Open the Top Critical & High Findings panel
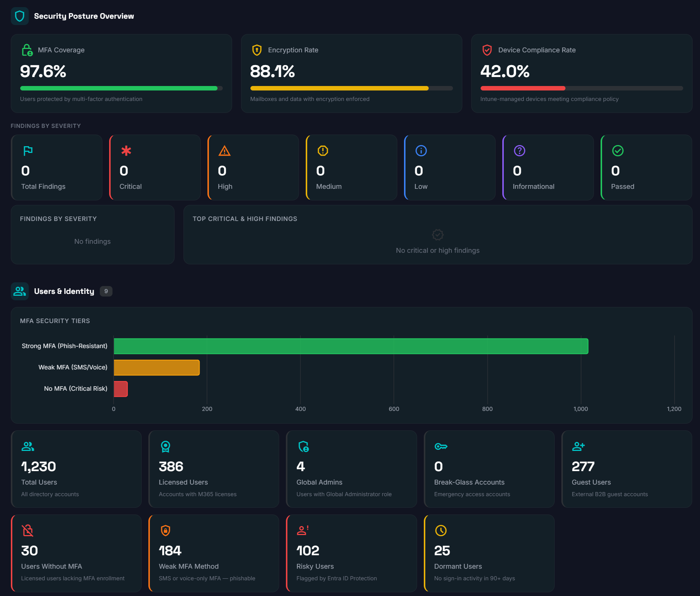This screenshot has height=596, width=700. [x=437, y=235]
